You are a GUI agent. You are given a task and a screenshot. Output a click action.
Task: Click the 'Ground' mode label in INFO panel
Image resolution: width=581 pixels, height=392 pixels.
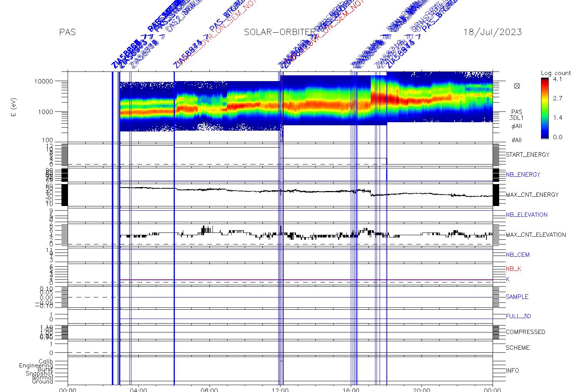[43, 382]
